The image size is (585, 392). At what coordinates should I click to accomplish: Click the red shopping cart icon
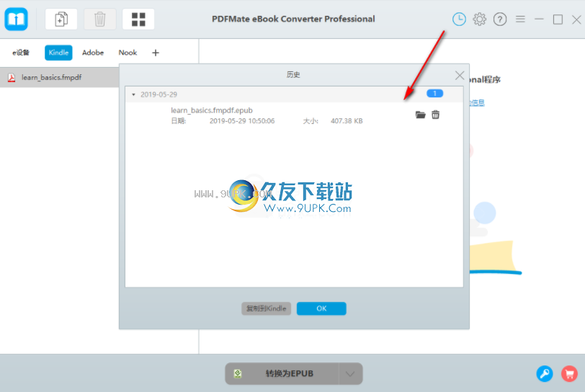pos(569,373)
